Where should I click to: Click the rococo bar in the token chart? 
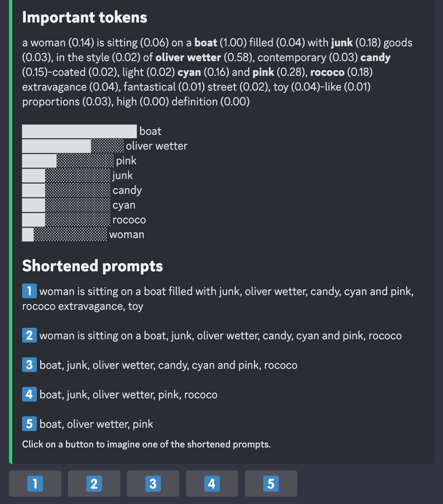tap(66, 220)
